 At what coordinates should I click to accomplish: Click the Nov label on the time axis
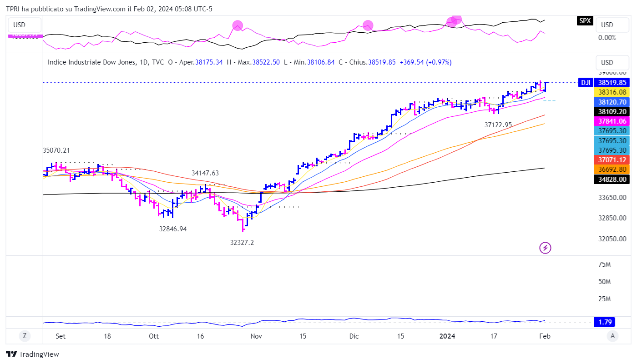[257, 336]
